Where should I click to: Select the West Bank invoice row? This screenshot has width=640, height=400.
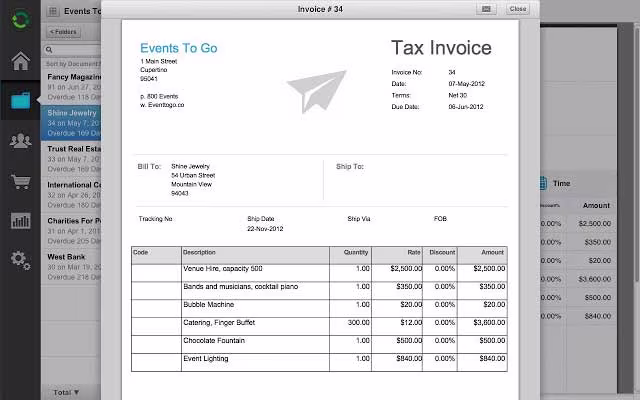(71, 267)
